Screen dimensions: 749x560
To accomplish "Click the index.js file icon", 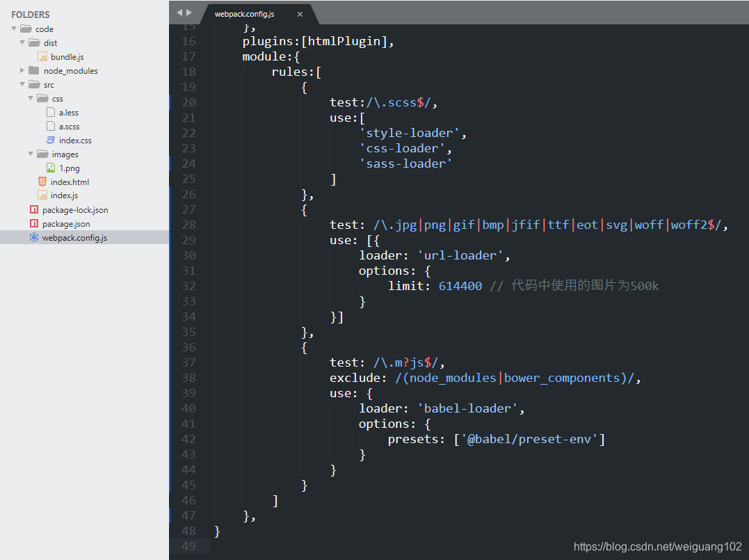I will pos(42,195).
